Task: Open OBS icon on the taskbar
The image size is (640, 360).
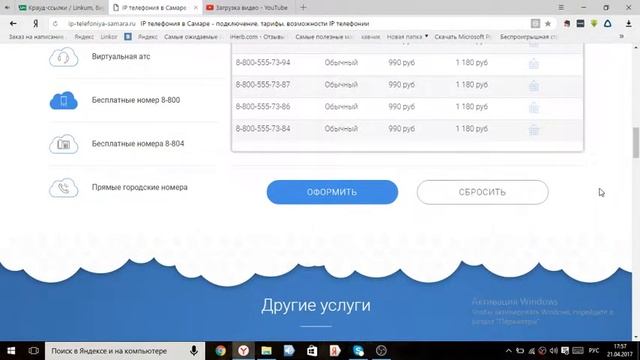Action: 381,351
